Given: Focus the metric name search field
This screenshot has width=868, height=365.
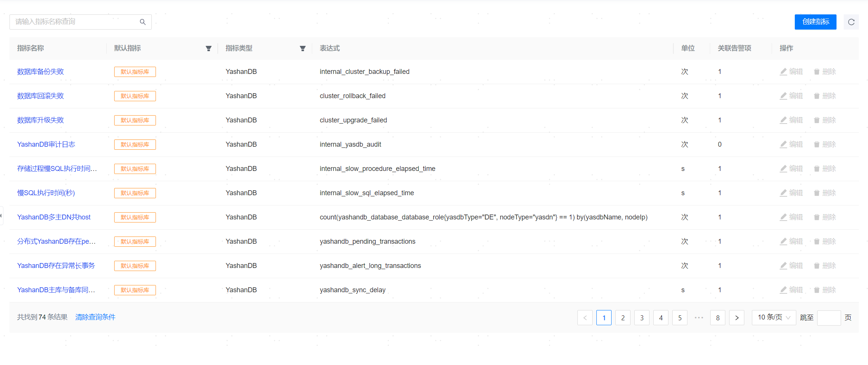Looking at the screenshot, I should point(76,22).
